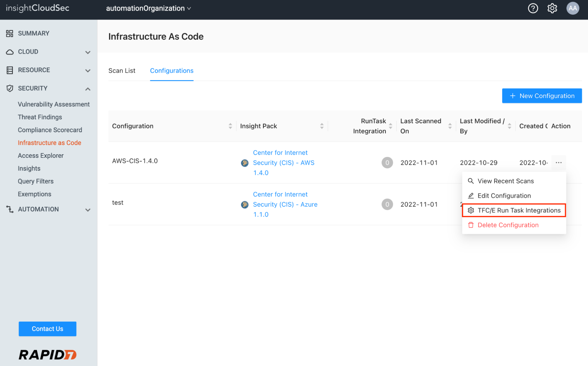Click the New Configuration button
Screen dimensions: 588x366
tap(542, 96)
